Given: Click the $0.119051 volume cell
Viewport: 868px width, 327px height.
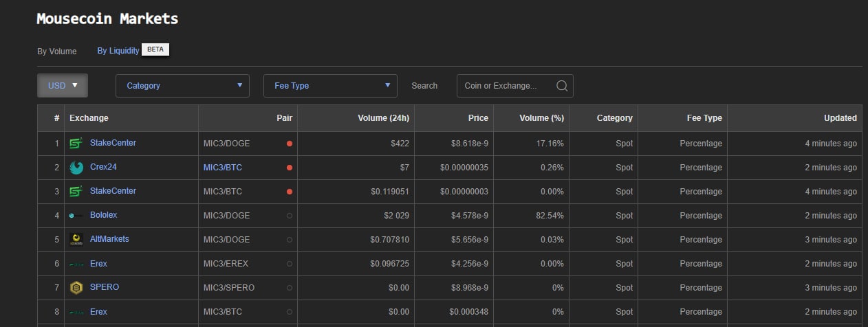Looking at the screenshot, I should click(x=356, y=192).
